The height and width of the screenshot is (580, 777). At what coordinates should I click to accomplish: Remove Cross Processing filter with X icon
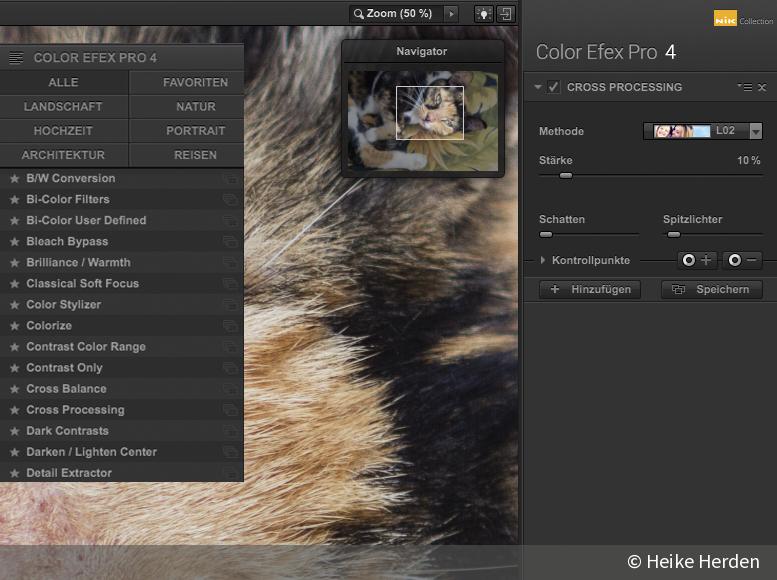[762, 88]
